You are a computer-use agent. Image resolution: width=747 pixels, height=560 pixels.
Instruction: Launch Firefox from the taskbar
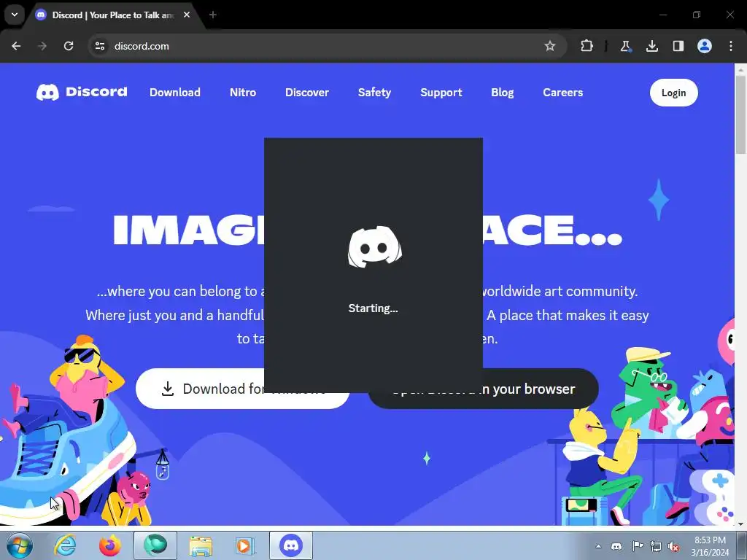tap(110, 545)
